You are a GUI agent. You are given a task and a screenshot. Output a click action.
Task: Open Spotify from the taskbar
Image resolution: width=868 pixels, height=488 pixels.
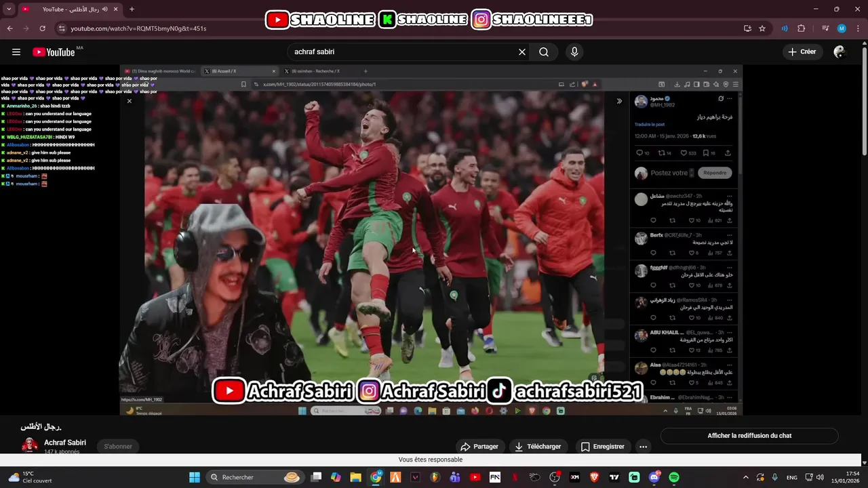pyautogui.click(x=674, y=477)
